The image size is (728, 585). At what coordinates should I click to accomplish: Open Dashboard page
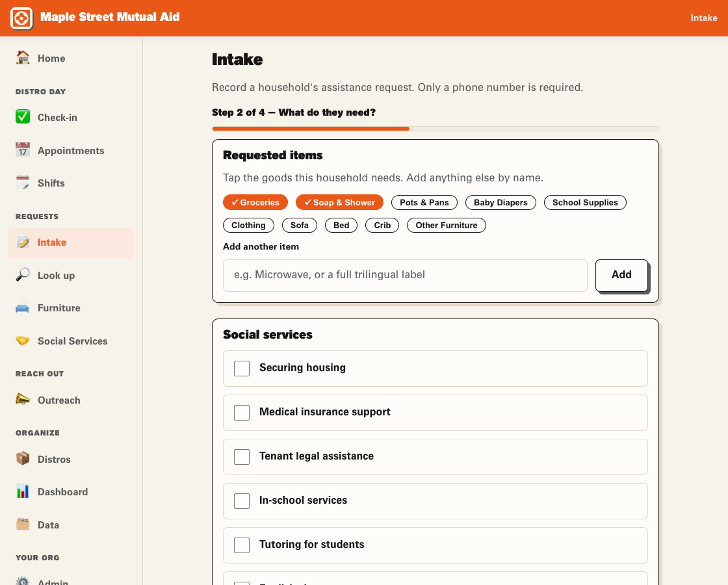coord(71,491)
